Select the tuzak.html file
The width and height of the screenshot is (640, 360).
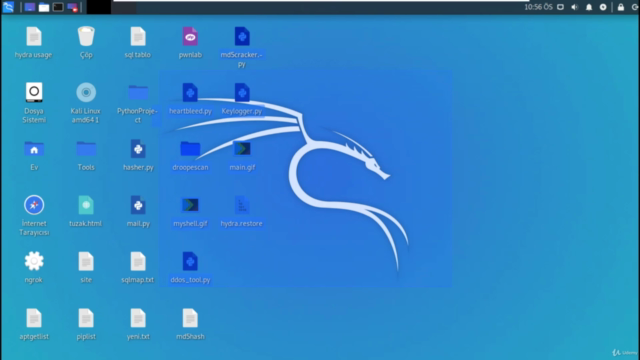(x=86, y=211)
